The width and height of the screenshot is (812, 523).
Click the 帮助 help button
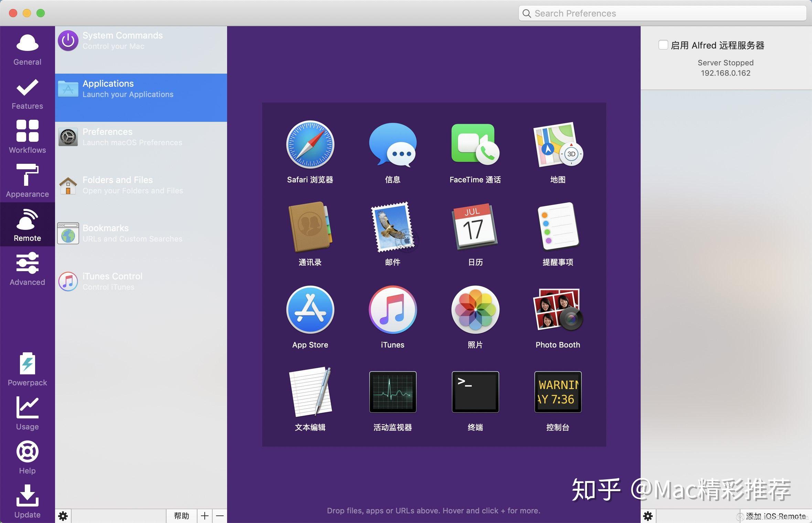tap(181, 516)
